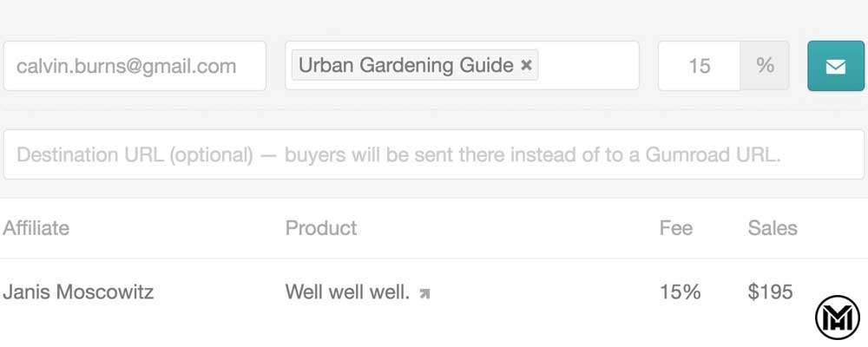Sort by the Affiliate column header
Screen dimensions: 868x347
36,228
